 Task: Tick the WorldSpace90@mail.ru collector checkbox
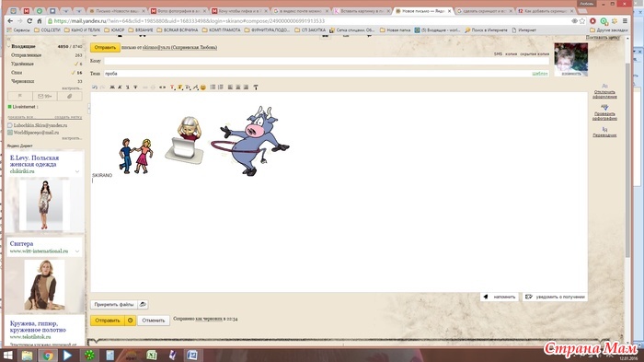click(x=10, y=133)
